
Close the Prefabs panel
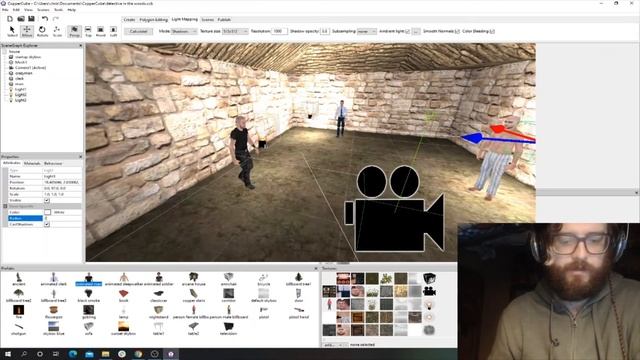pyautogui.click(x=316, y=268)
